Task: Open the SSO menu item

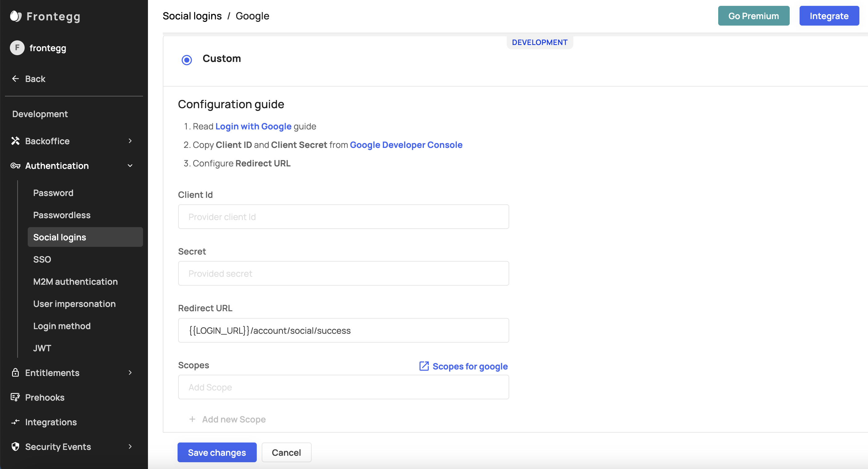Action: tap(42, 259)
